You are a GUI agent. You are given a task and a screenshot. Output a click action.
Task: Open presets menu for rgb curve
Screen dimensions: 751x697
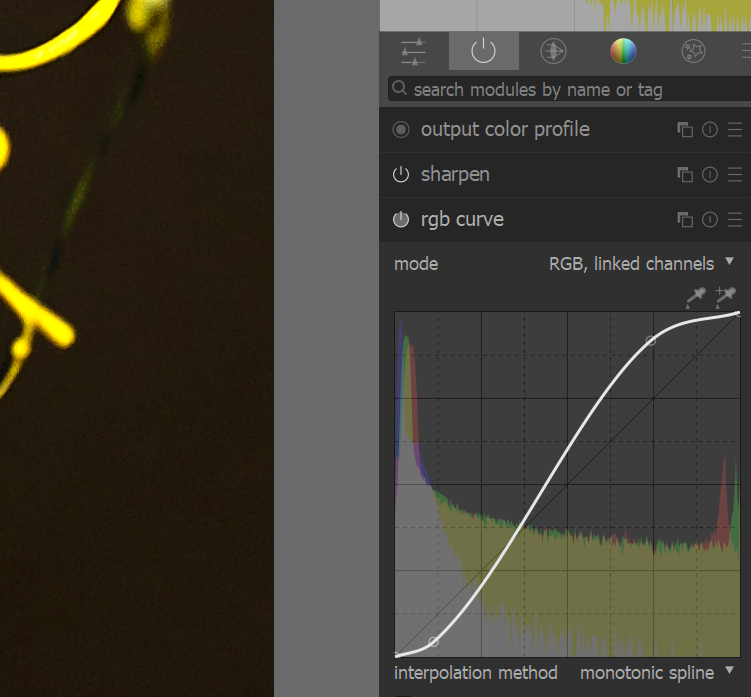(x=735, y=220)
